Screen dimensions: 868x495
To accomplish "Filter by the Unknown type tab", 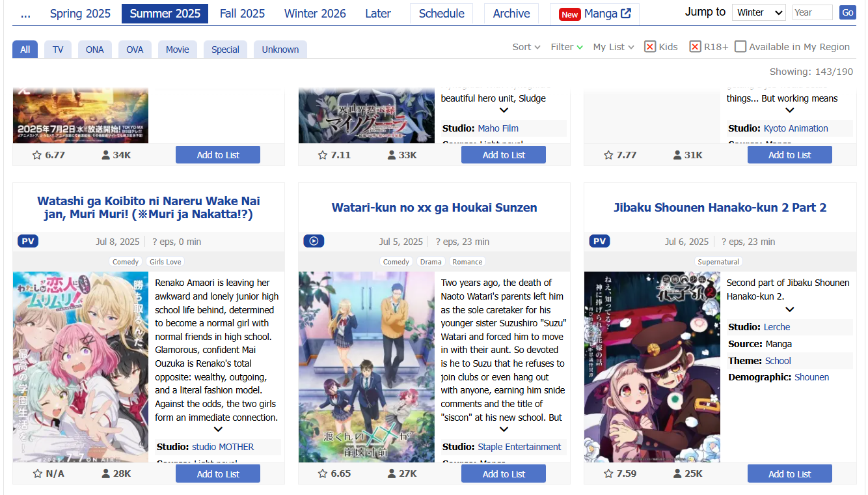I will coord(280,49).
